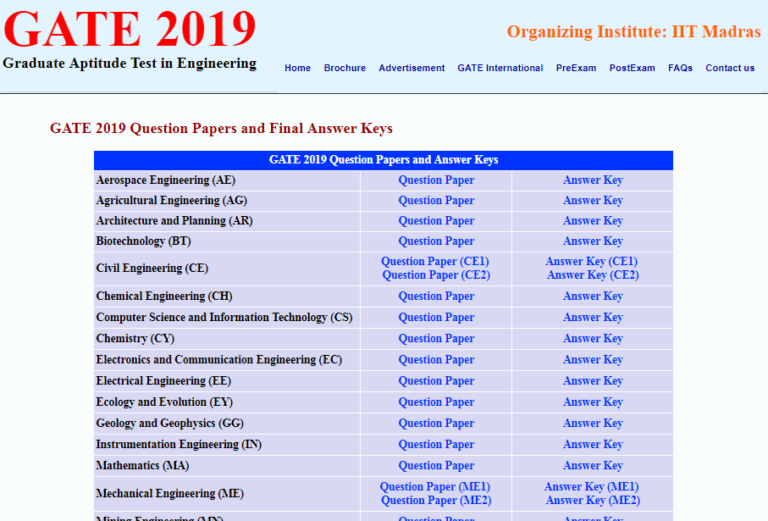The image size is (768, 521).
Task: Select 'Mathematics (MA)' cell text
Action: click(143, 466)
